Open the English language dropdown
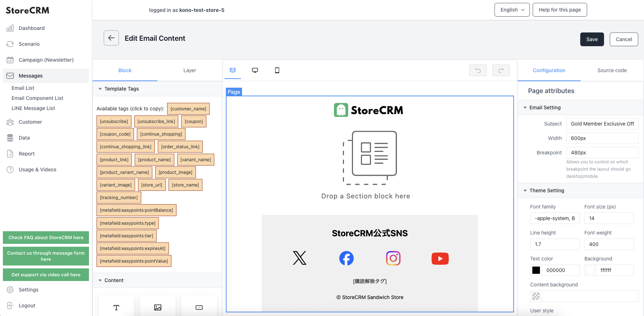Screen dimensions: 644x316 click(x=512, y=10)
